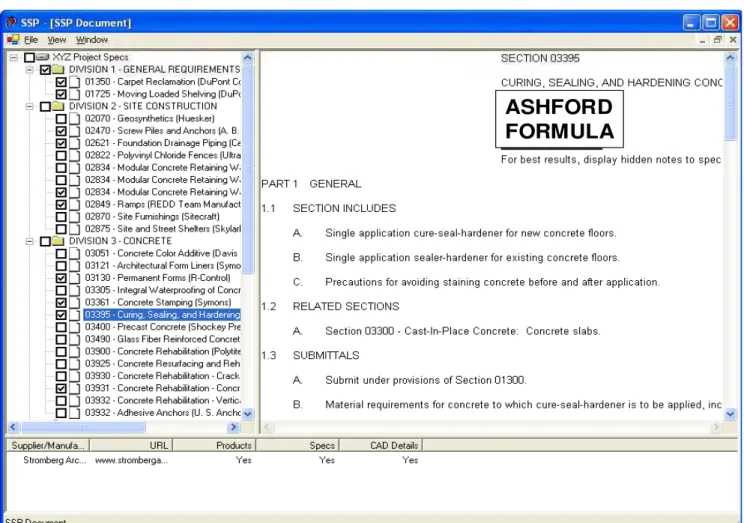
Task: Check the 02070 Geosynthetics checkbox
Action: click(61, 119)
